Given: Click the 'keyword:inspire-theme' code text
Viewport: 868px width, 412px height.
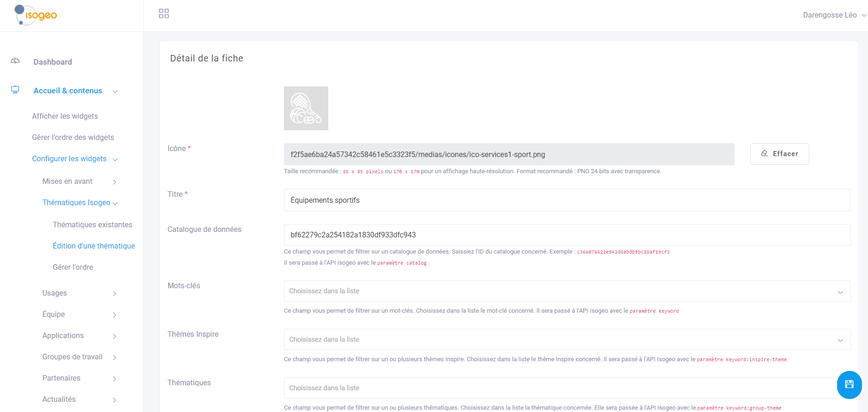Looking at the screenshot, I should pos(756,360).
